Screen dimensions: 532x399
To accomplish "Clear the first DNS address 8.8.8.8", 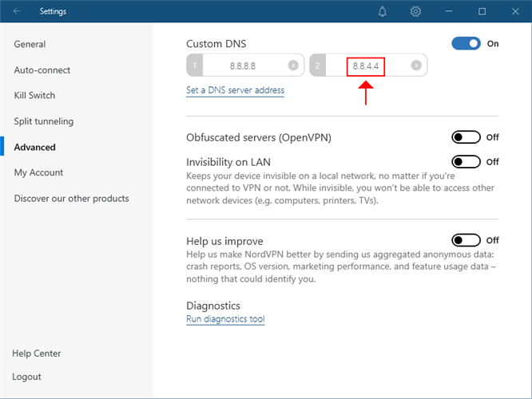I will pyautogui.click(x=293, y=65).
